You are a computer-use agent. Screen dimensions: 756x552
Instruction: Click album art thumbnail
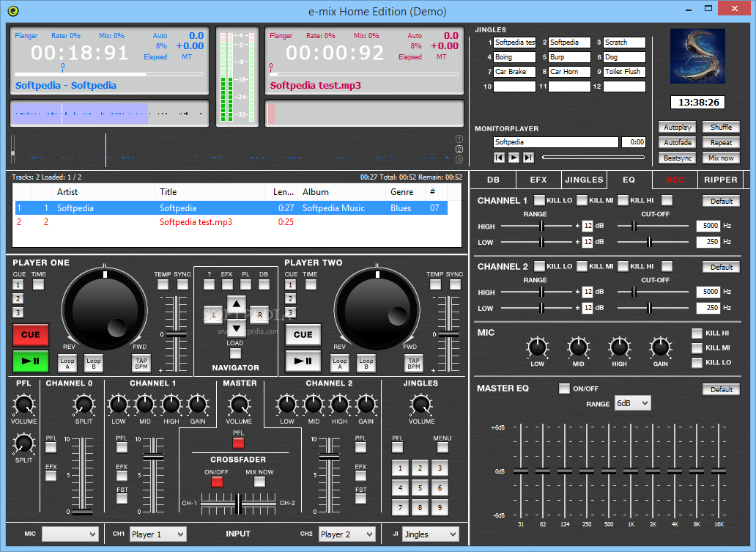click(x=697, y=56)
